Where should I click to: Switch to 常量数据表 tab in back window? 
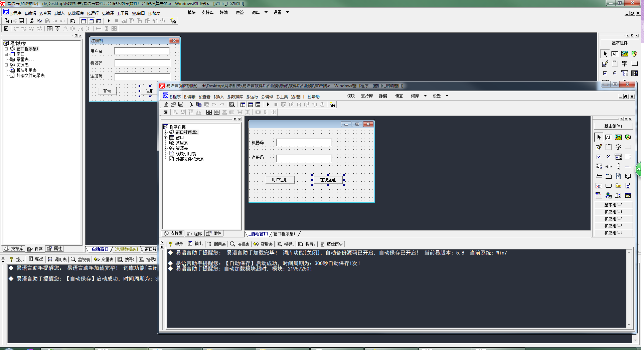(x=126, y=249)
